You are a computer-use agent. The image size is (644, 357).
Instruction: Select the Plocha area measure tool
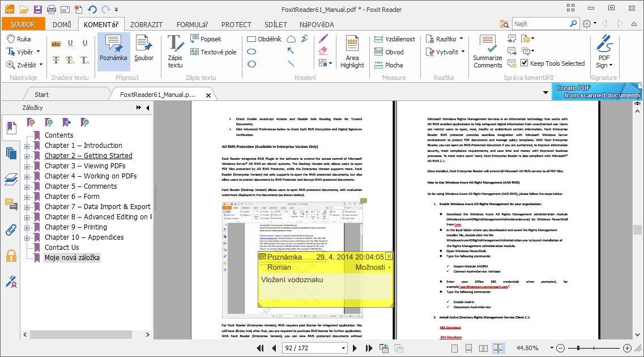click(x=388, y=65)
